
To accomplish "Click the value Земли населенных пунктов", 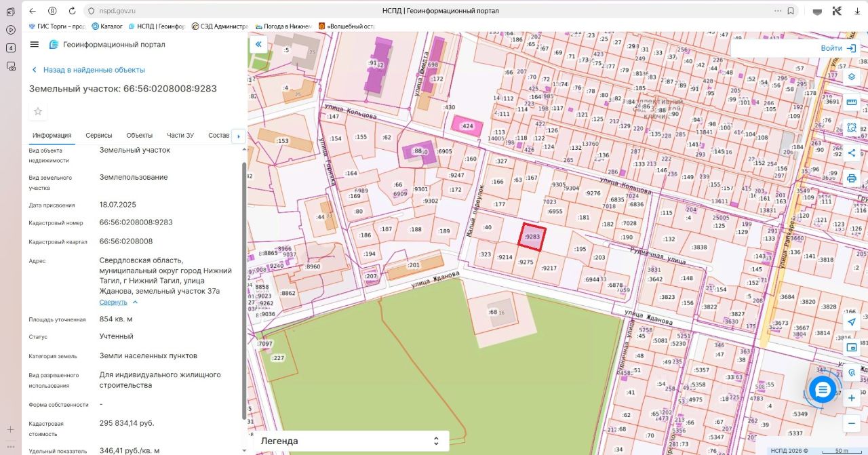I will click(x=149, y=355).
